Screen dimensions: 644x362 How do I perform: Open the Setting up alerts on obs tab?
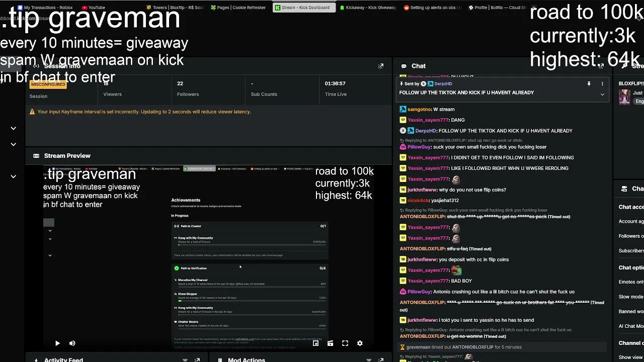[x=433, y=8]
